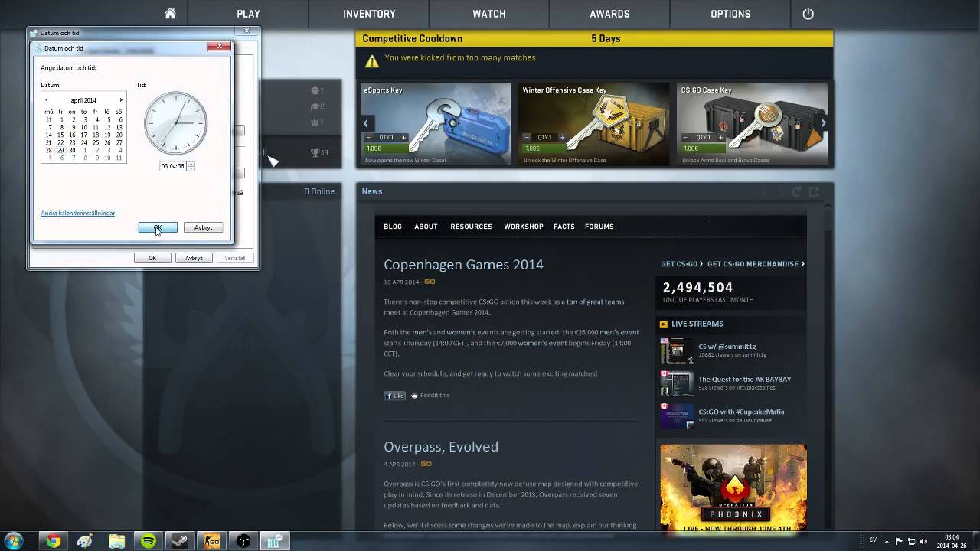Open the FORUMS tab in news
Image resolution: width=980 pixels, height=551 pixels.
click(599, 227)
